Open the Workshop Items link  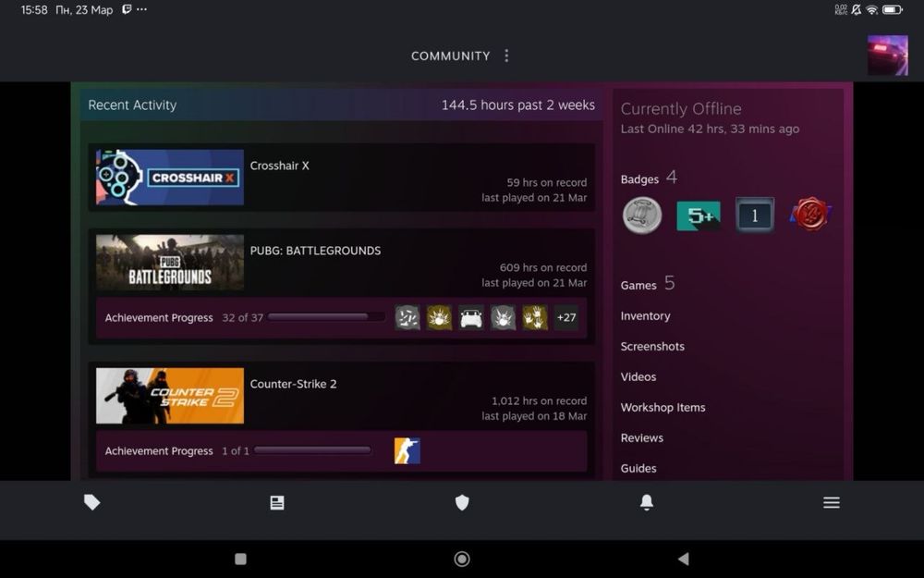(x=663, y=408)
